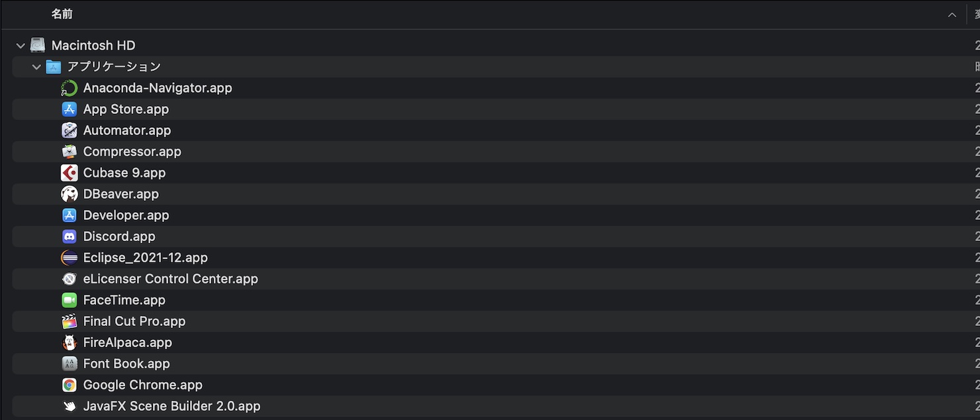This screenshot has height=420, width=980.
Task: Click the FireAlpaca app icon
Action: pos(70,342)
